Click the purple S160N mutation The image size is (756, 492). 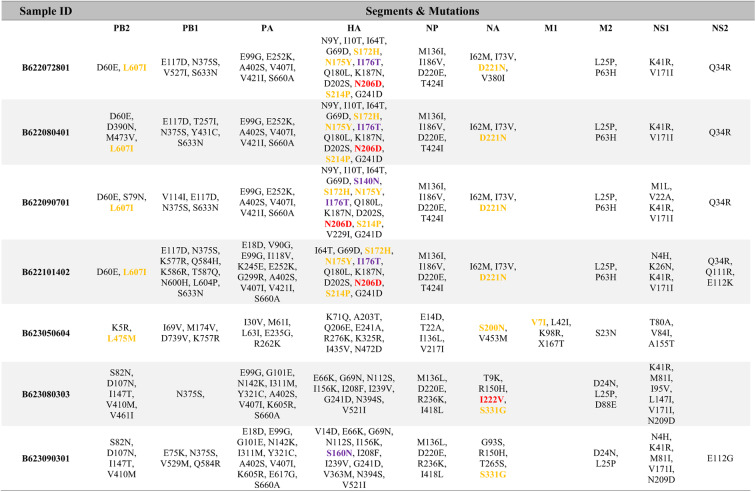tap(339, 453)
